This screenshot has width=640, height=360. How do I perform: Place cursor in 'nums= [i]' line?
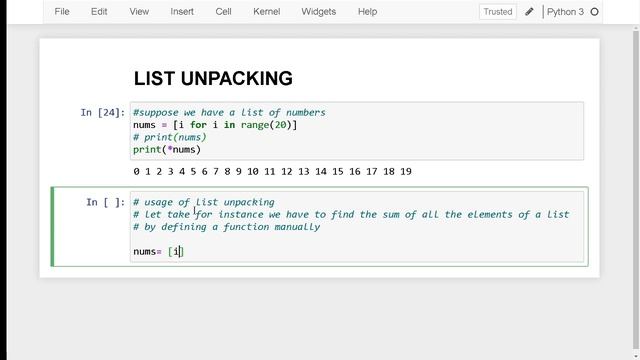coord(159,251)
